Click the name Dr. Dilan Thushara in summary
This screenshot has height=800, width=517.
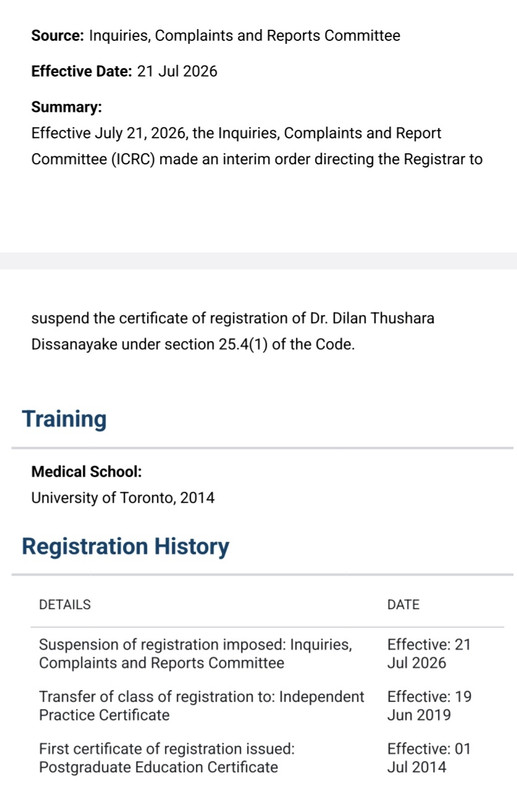pos(372,318)
